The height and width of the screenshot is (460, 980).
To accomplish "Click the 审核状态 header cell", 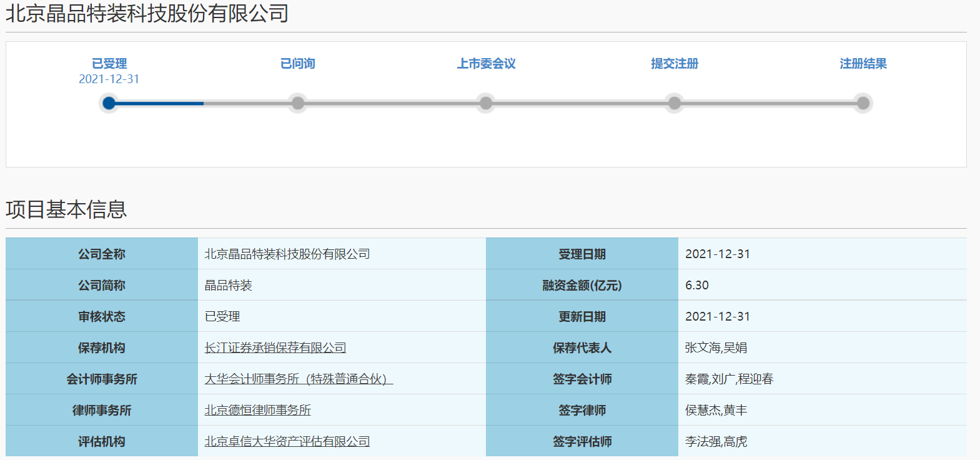I will (x=102, y=316).
